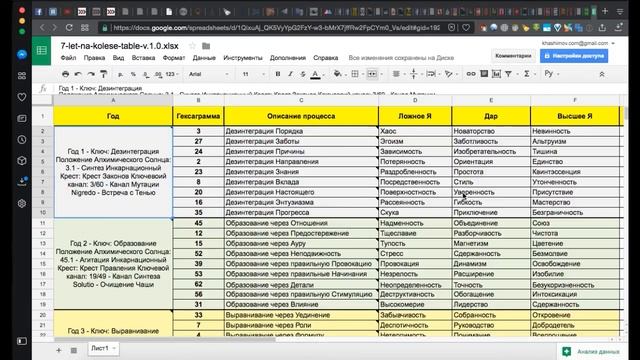Toggle bold formatting
Screen dimensions: 640x360
tap(278, 74)
